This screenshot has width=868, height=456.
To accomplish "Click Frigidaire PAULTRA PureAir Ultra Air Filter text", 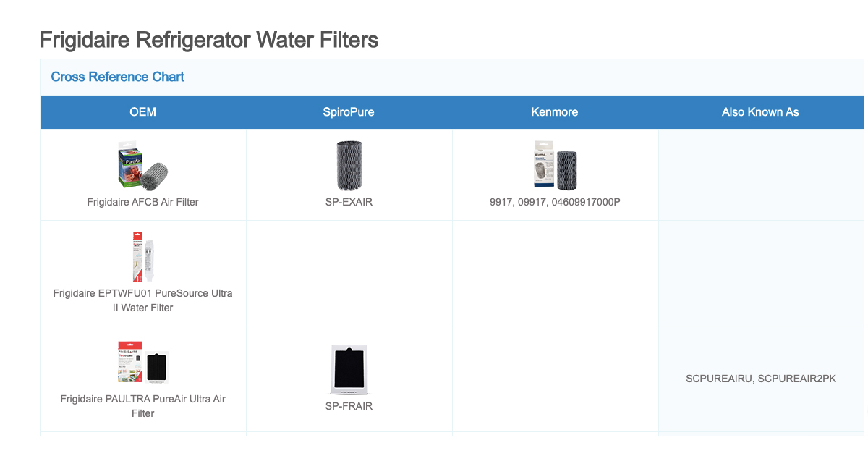I will (143, 406).
